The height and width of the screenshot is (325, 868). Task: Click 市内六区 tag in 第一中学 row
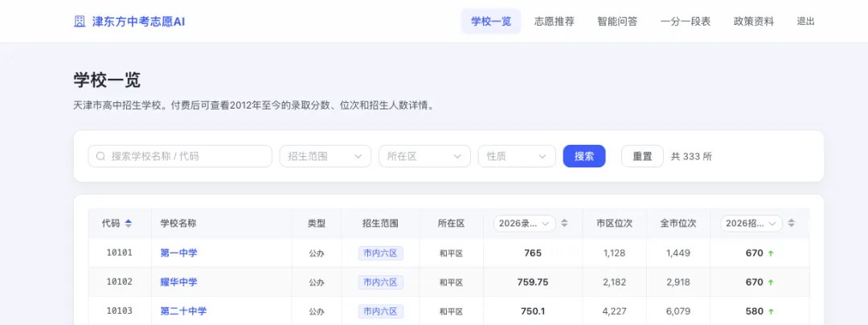380,253
